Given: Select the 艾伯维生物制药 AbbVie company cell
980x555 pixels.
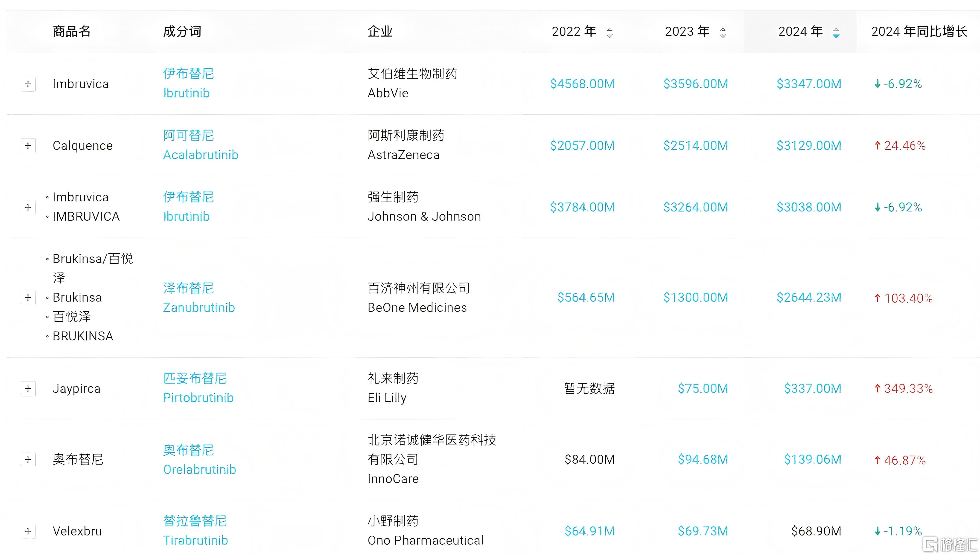Looking at the screenshot, I should [x=412, y=83].
